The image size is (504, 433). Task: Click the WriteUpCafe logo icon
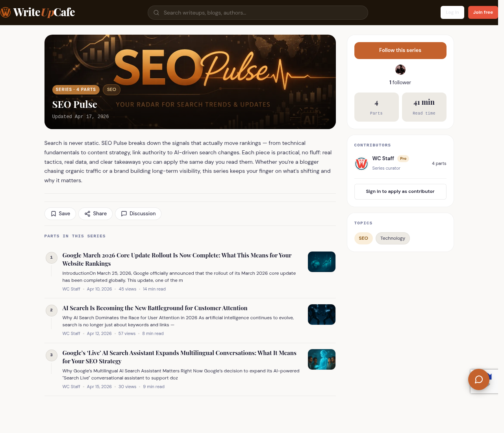[x=6, y=13]
